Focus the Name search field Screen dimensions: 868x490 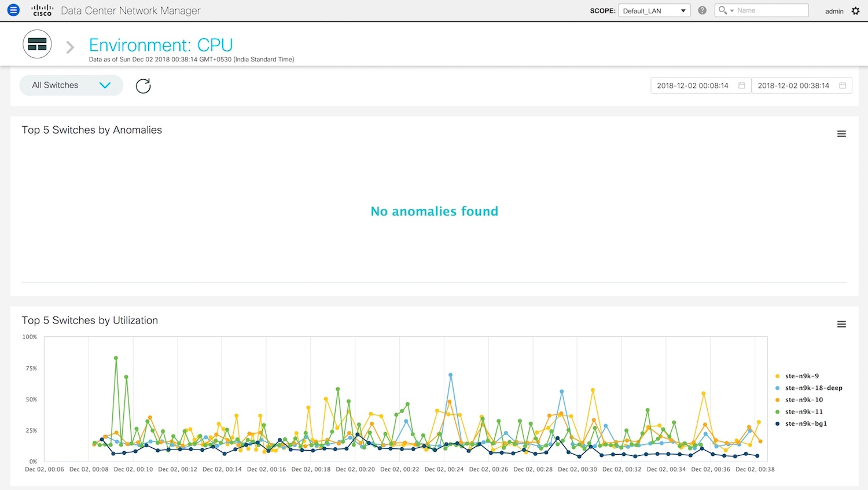(771, 10)
